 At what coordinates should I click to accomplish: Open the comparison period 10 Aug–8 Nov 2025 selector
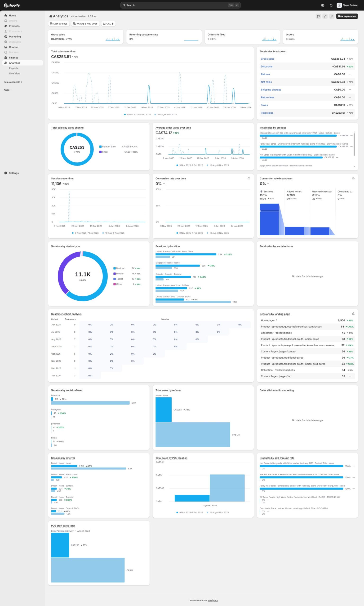(x=85, y=24)
